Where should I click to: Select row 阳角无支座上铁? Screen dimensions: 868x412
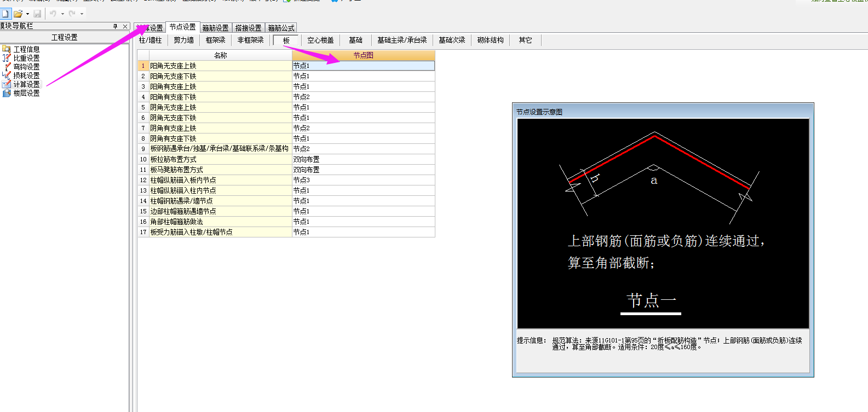[286, 66]
